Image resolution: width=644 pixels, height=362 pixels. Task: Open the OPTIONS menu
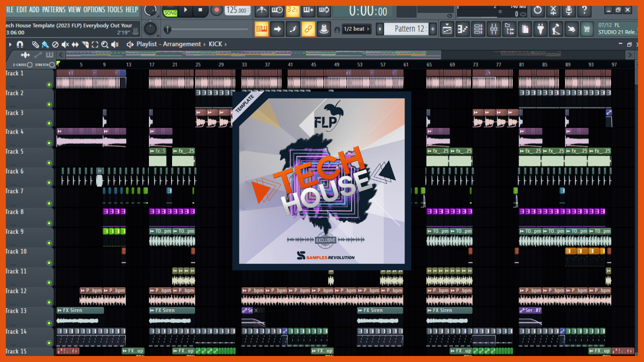[x=94, y=10]
